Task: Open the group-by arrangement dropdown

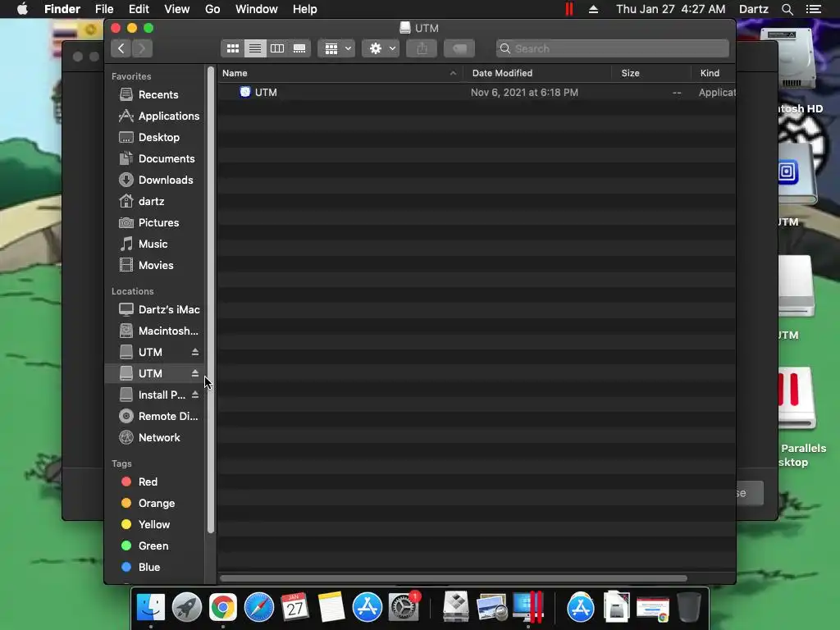Action: [x=336, y=48]
